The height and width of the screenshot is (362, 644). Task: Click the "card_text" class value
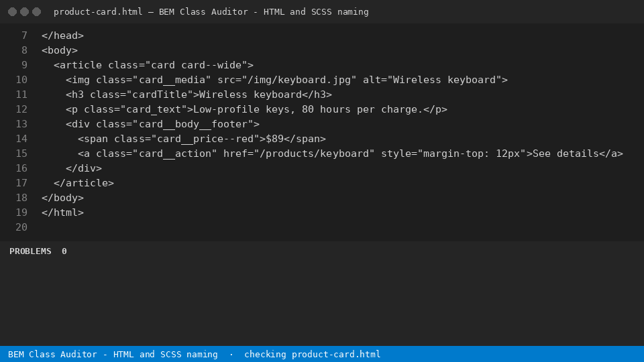[x=154, y=109]
